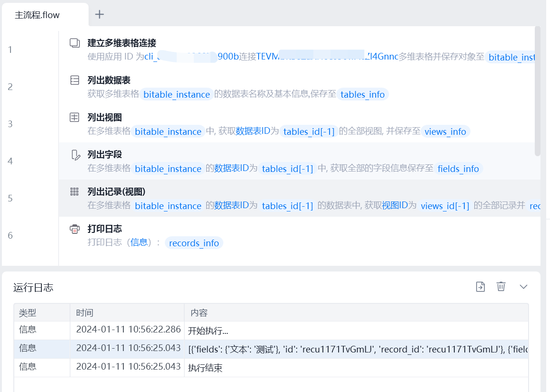This screenshot has width=550, height=392.
Task: Select the log row containing recu1171TvGmLJ
Action: tap(271, 349)
